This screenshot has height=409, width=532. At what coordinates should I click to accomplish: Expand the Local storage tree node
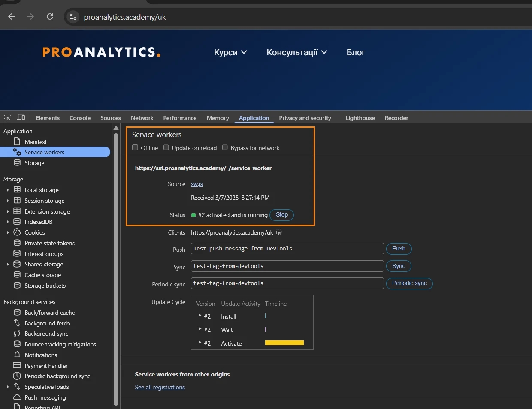[x=8, y=190]
